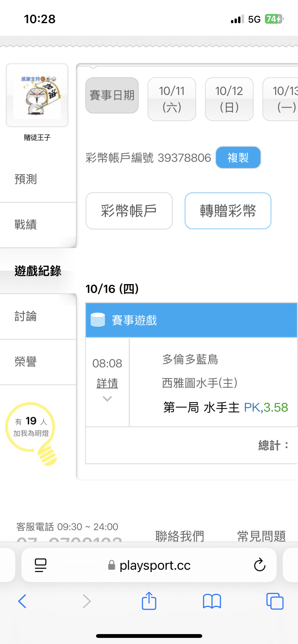
Task: Open the 彩幣帳戶 button
Action: [129, 211]
